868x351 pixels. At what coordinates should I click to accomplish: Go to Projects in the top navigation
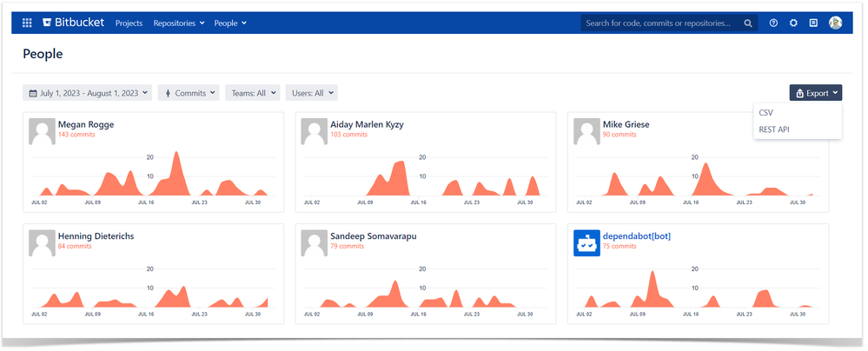(x=129, y=23)
